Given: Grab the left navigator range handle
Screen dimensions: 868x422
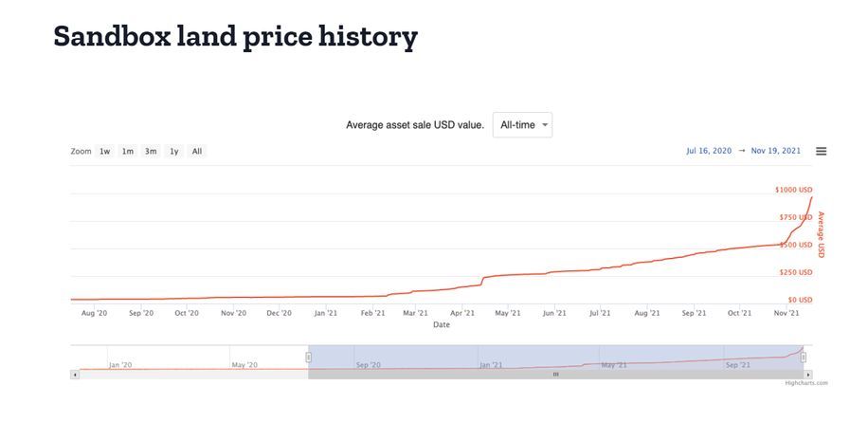Looking at the screenshot, I should coord(308,358).
